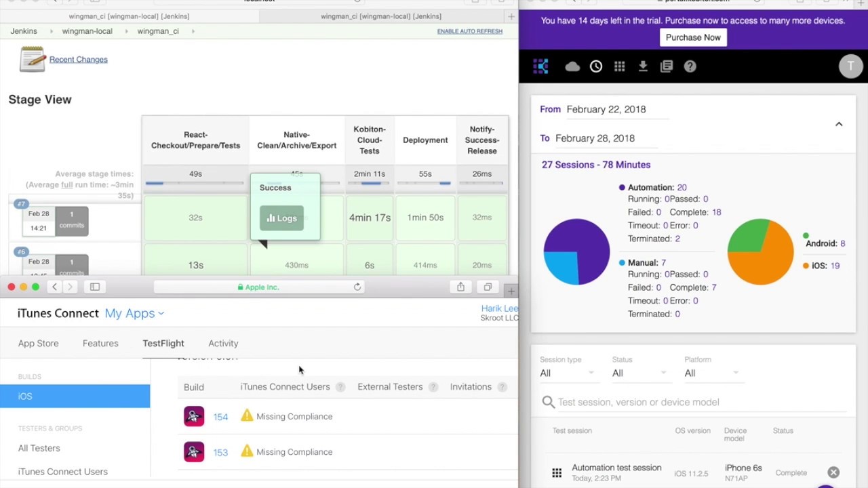
Task: Select the TestFlight tab
Action: tap(163, 344)
